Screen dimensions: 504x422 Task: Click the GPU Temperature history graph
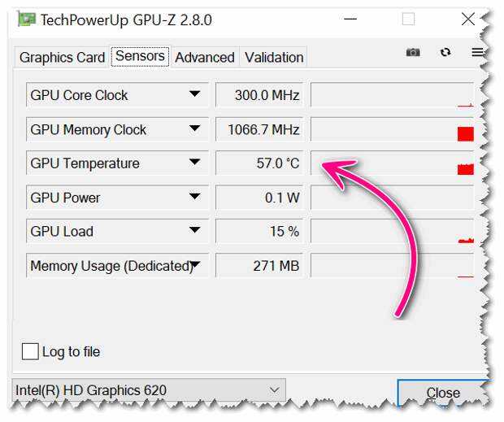[x=392, y=163]
